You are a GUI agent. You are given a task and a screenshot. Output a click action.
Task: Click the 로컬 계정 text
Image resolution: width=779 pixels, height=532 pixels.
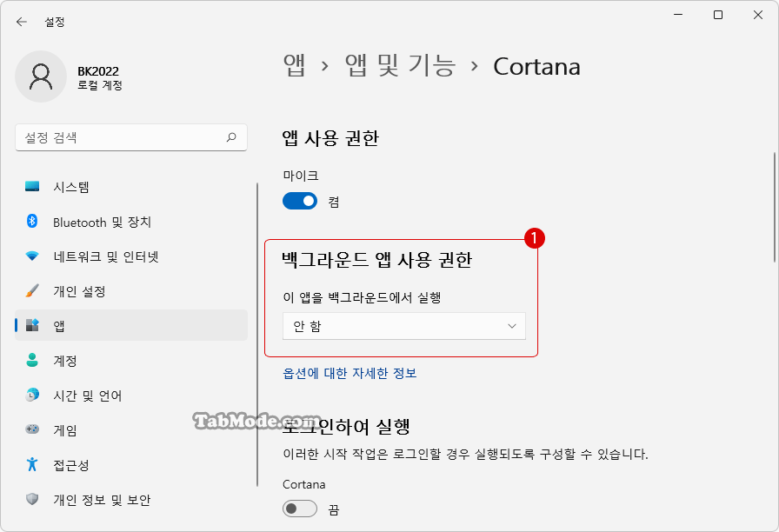100,85
